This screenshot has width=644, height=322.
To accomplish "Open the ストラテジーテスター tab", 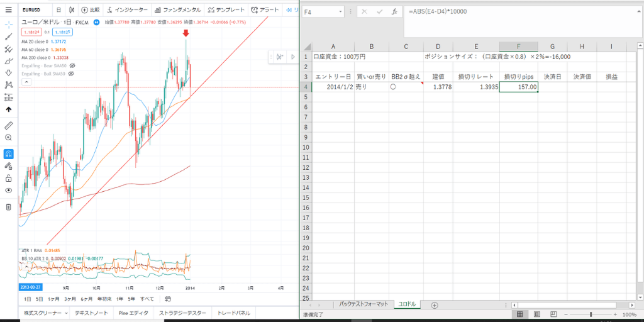I will coord(183,313).
